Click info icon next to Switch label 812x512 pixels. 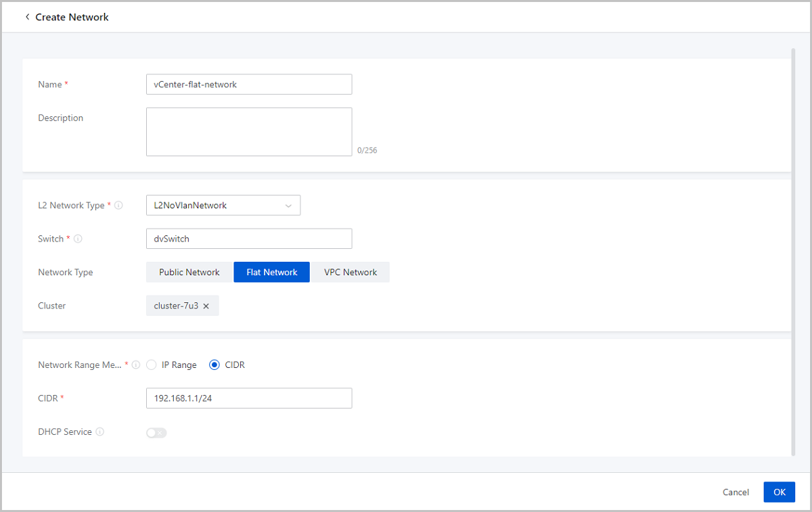tap(78, 239)
